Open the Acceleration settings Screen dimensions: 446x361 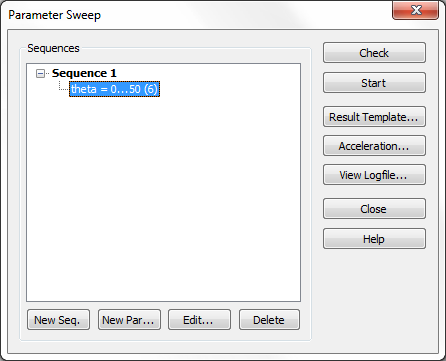pyautogui.click(x=374, y=146)
